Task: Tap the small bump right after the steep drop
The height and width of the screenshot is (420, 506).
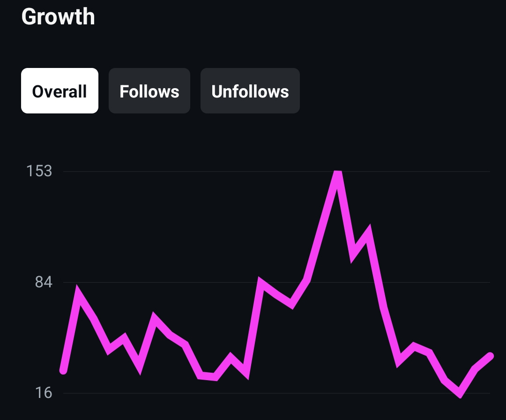Action: 414,347
